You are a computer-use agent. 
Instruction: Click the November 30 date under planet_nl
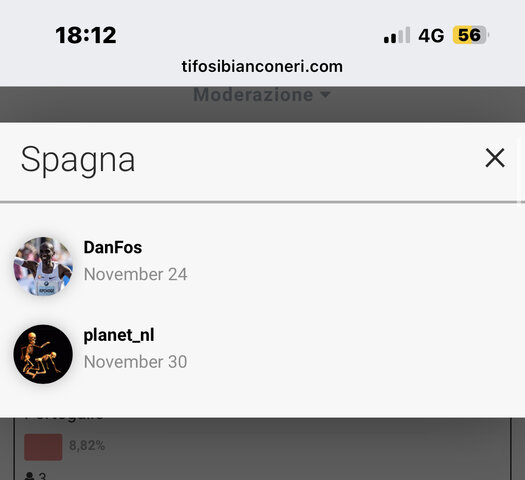click(135, 362)
